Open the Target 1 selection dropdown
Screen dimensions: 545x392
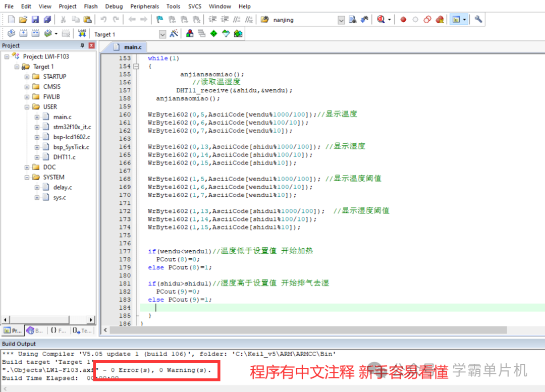coord(162,34)
